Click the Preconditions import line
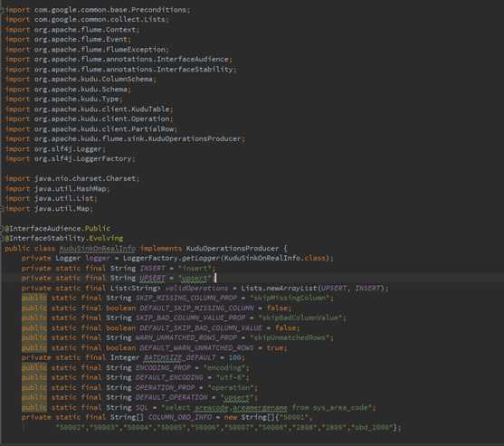504x446 pixels. [98, 10]
